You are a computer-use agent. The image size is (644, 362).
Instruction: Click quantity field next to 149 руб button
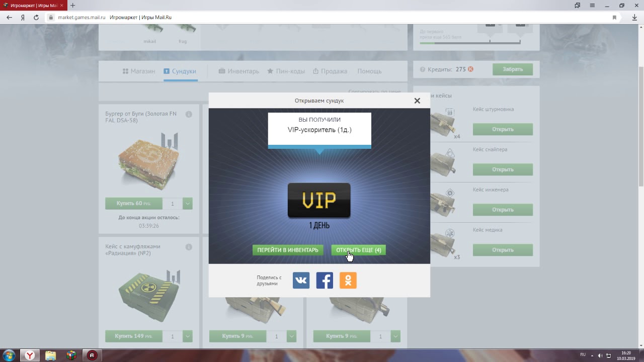[x=173, y=336]
